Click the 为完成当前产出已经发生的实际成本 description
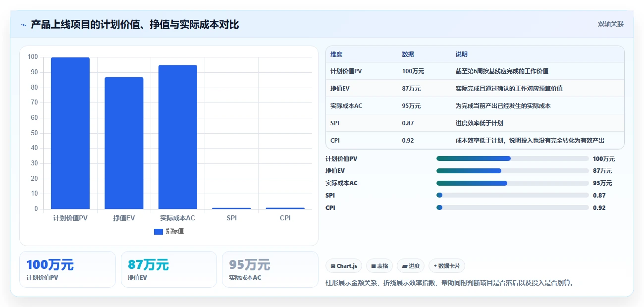Image resolution: width=644 pixels, height=307 pixels. (x=503, y=106)
